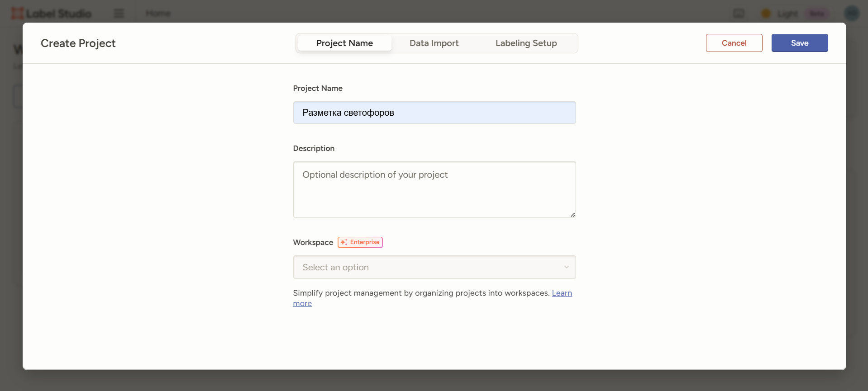Toggle the Light theme switch label
The image size is (868, 391).
tap(787, 14)
